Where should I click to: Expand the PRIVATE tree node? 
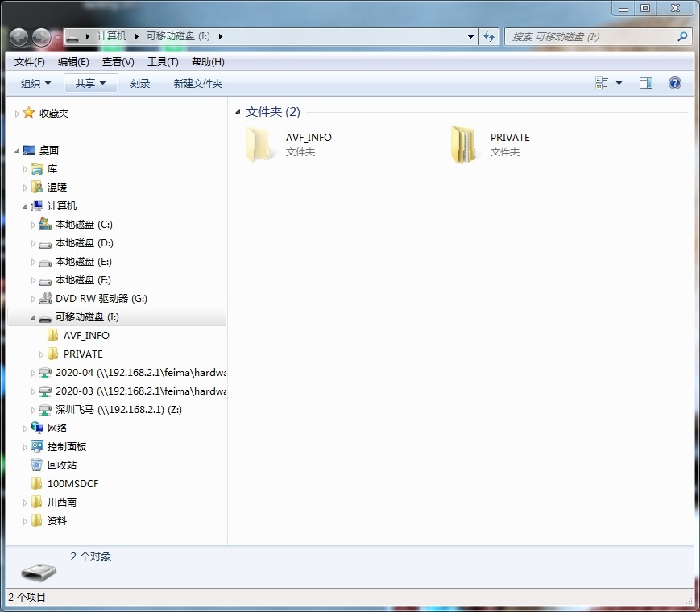pos(41,354)
